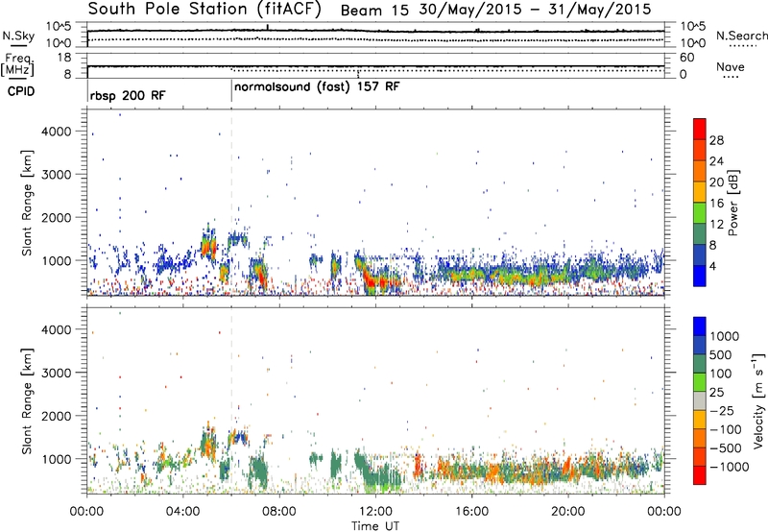Pick the dark green 100–500 velocity segment
768x532 pixels.
(700, 364)
